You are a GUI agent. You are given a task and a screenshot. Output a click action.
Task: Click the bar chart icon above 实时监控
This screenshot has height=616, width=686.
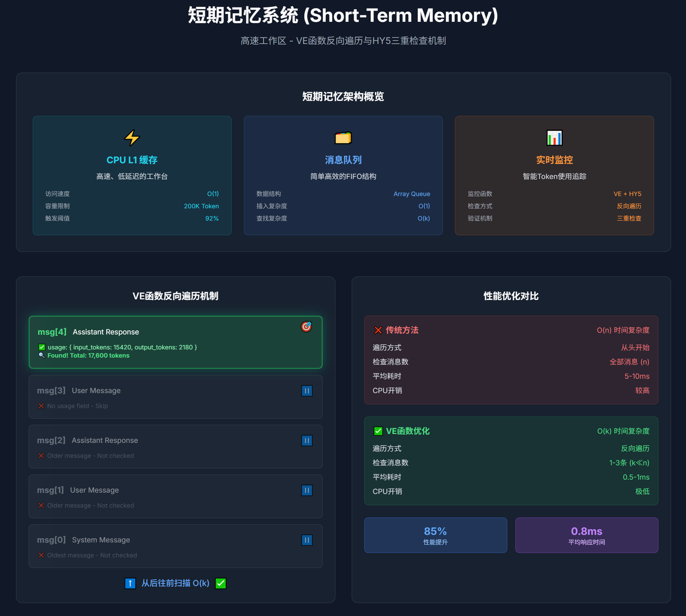coord(554,138)
